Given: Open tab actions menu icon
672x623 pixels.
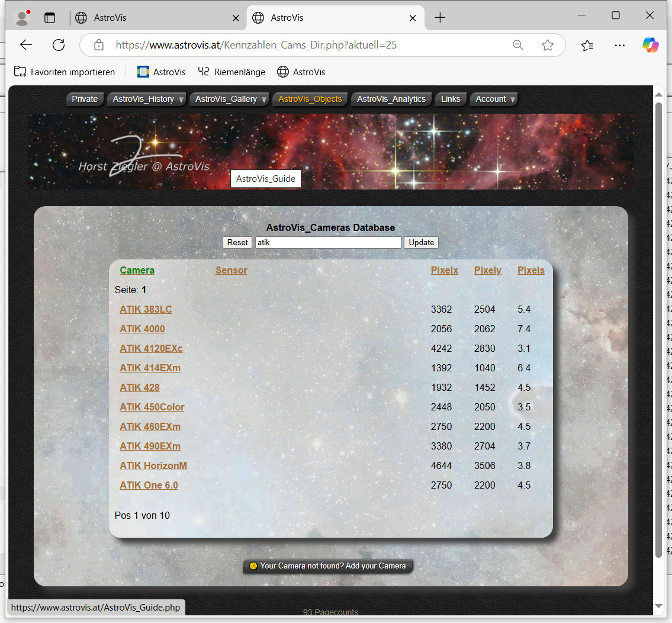Looking at the screenshot, I should tap(50, 18).
